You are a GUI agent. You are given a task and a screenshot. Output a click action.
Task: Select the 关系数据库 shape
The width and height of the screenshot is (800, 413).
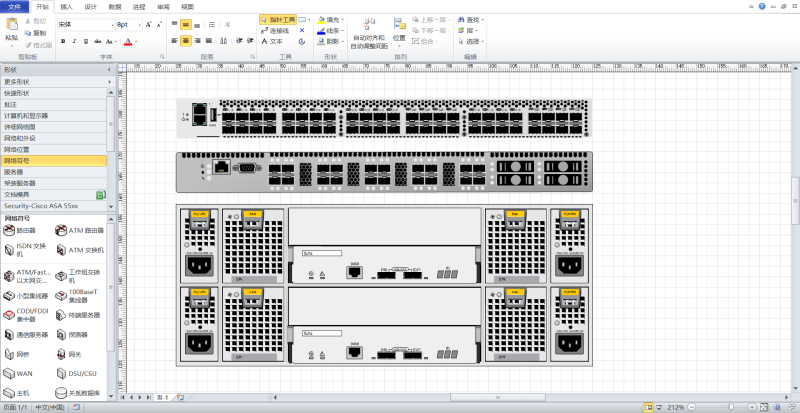(78, 393)
